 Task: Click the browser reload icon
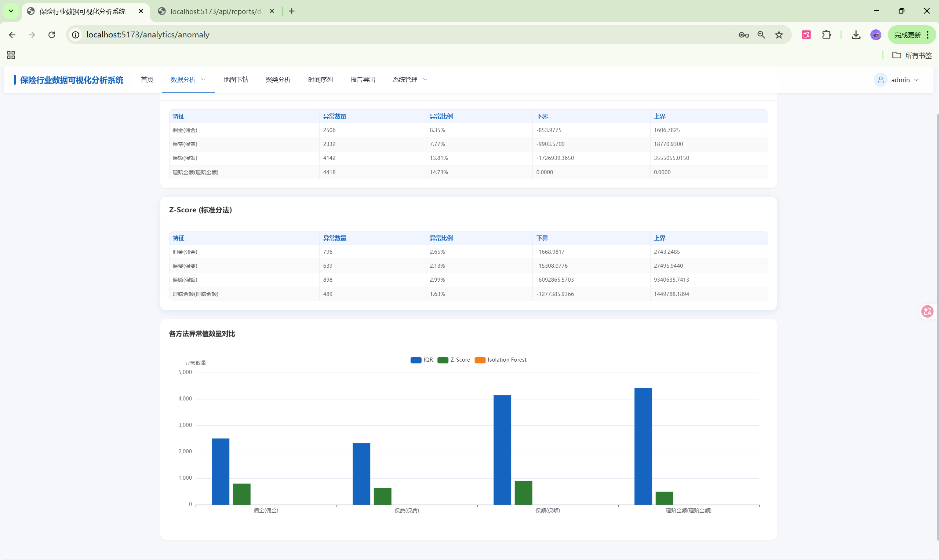coord(52,35)
